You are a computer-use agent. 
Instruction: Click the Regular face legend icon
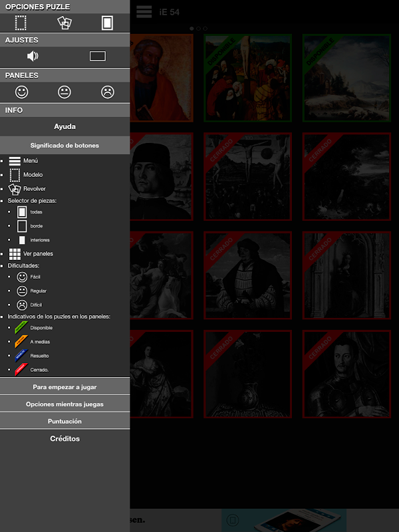pos(22,291)
